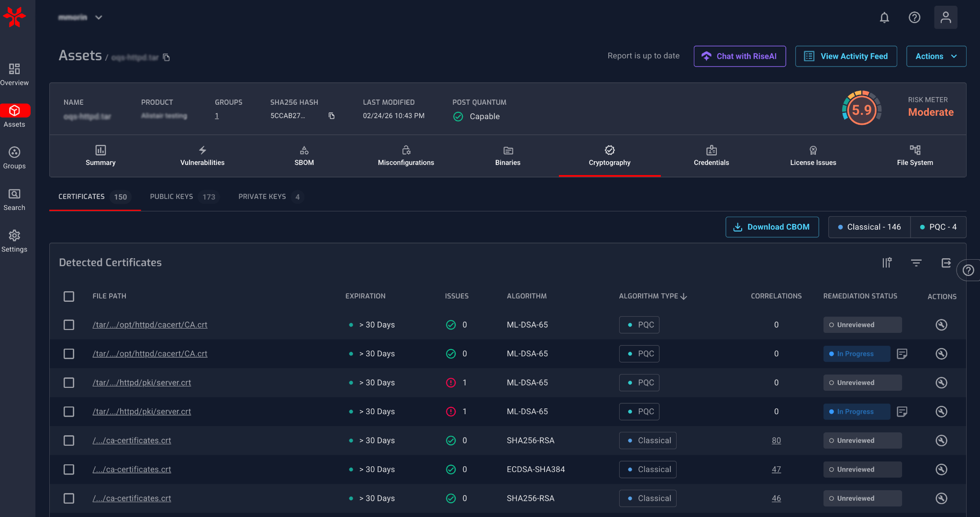This screenshot has width=980, height=517.
Task: Copy the SHA256 hash icon
Action: [x=331, y=116]
